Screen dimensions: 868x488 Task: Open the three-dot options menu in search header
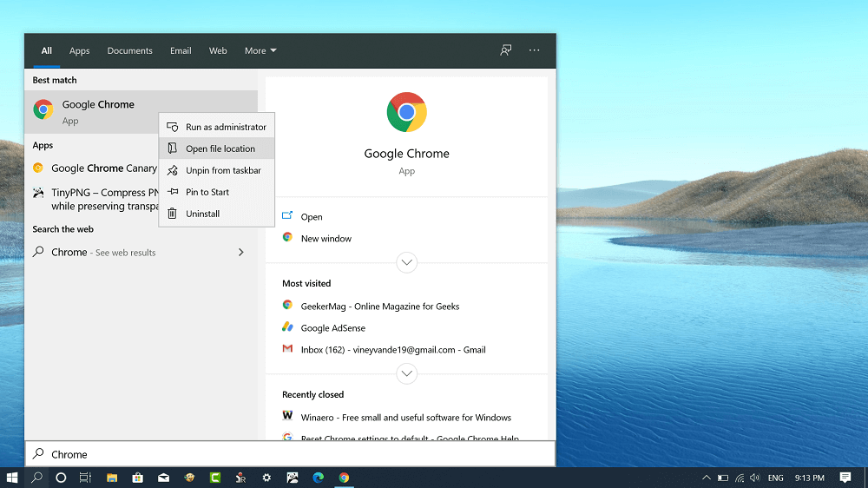coord(534,50)
